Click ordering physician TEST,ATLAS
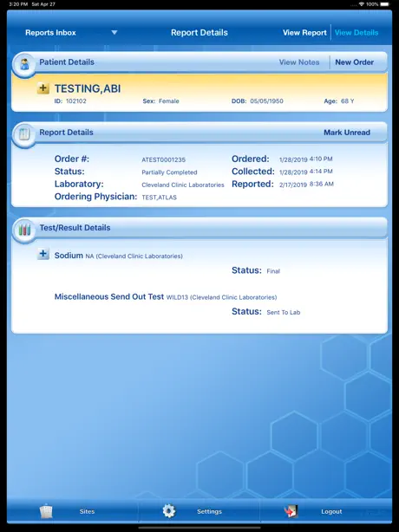 (x=159, y=198)
